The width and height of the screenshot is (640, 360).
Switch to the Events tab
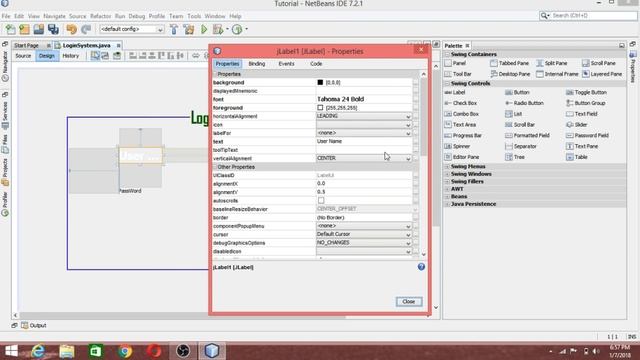pyautogui.click(x=286, y=64)
